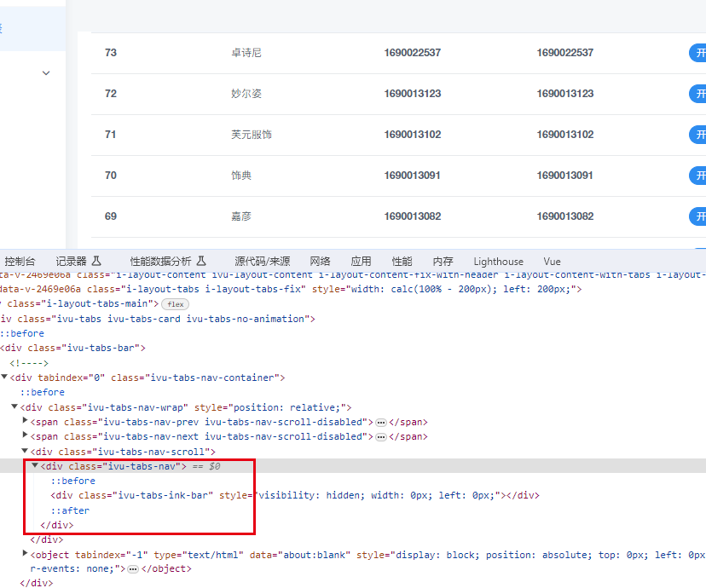
Task: Click ellipsis inside the object element
Action: [x=133, y=569]
